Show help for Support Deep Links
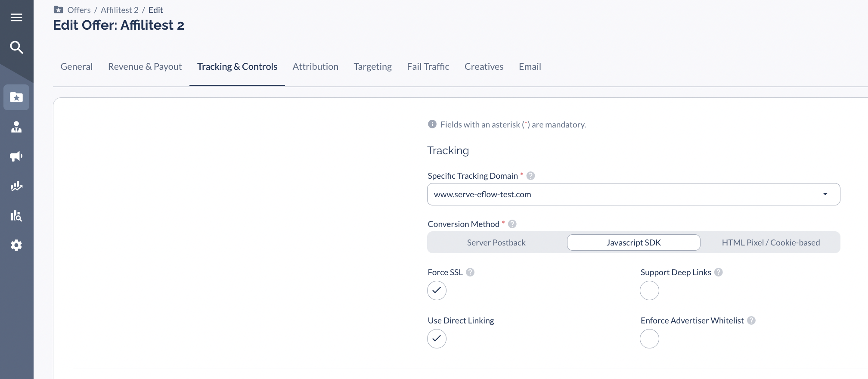The width and height of the screenshot is (868, 379). 719,272
